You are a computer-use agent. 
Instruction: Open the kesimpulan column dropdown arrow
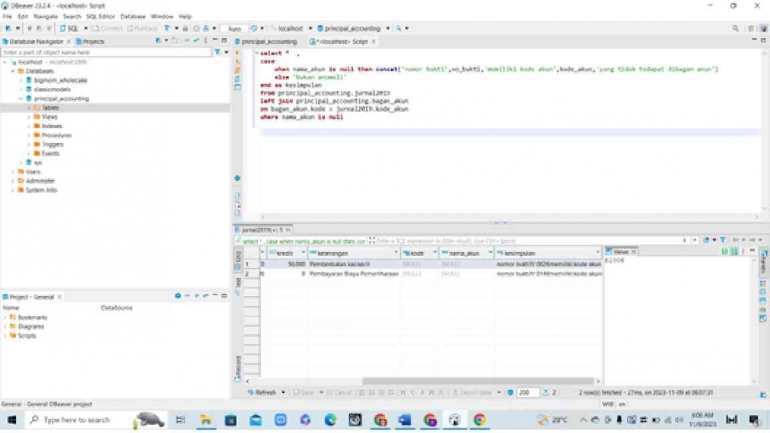(598, 253)
